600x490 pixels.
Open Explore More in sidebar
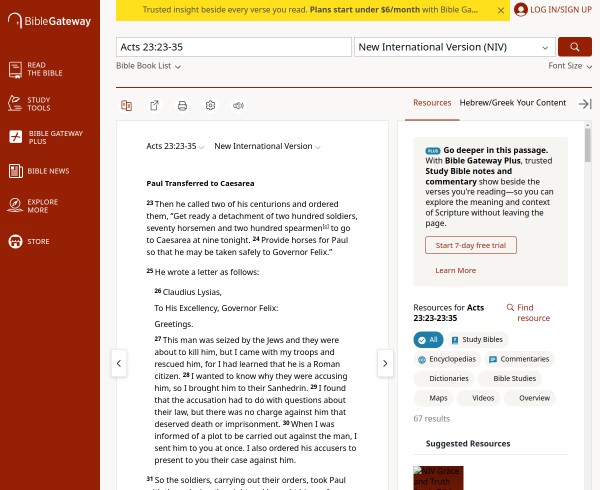click(x=33, y=206)
